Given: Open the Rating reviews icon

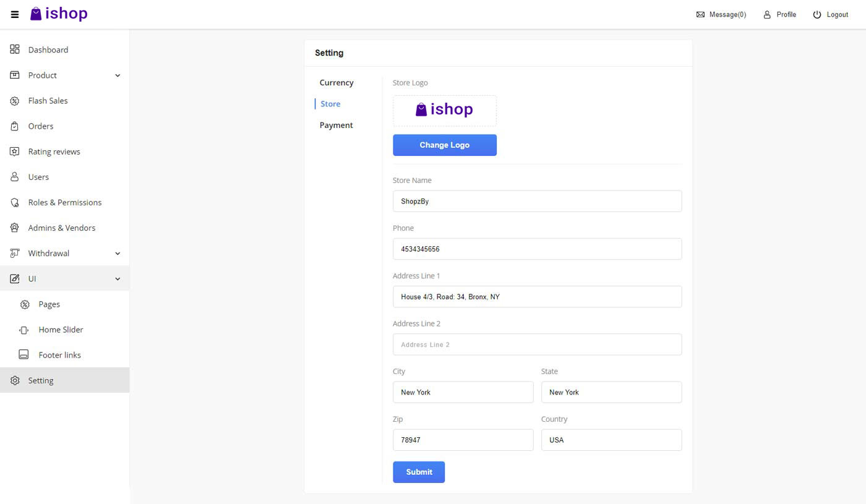Looking at the screenshot, I should pos(14,151).
